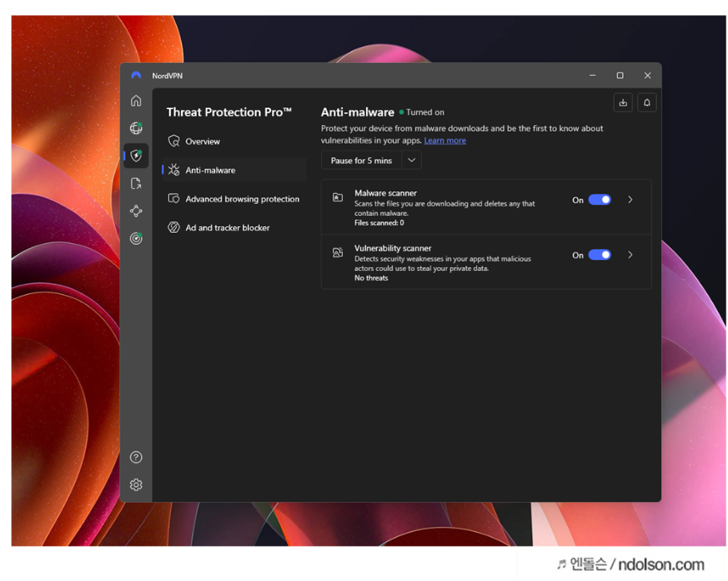Click the download tray icon button
728x581 pixels.
pos(623,103)
